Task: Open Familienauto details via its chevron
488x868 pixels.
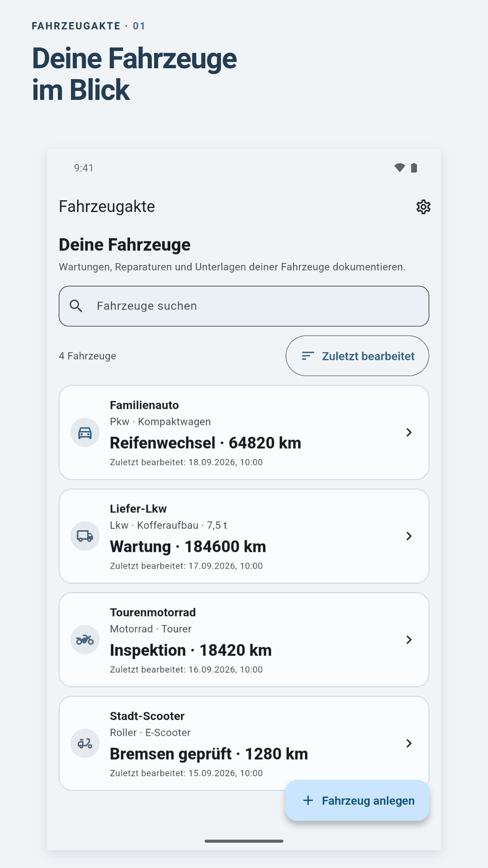Action: (409, 433)
